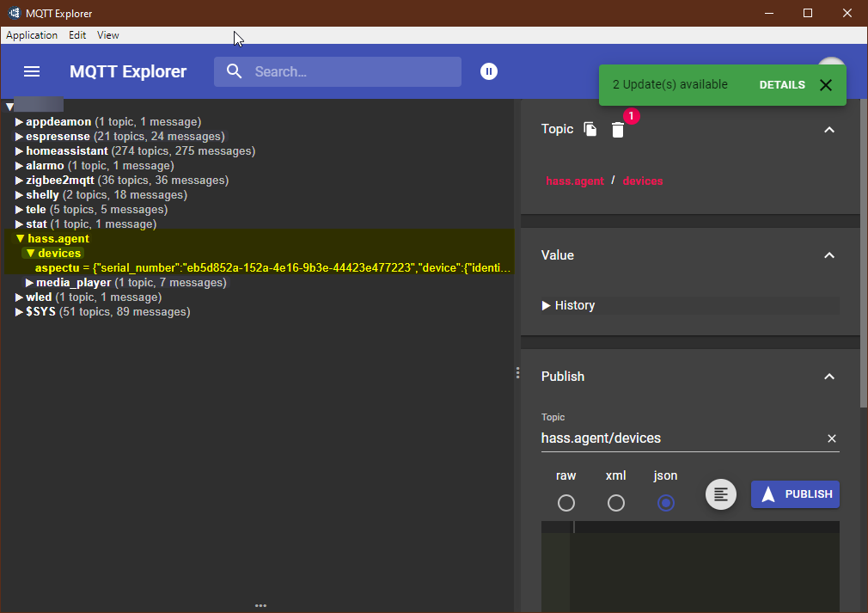The height and width of the screenshot is (613, 868).
Task: Select the raw payload format
Action: pyautogui.click(x=565, y=503)
